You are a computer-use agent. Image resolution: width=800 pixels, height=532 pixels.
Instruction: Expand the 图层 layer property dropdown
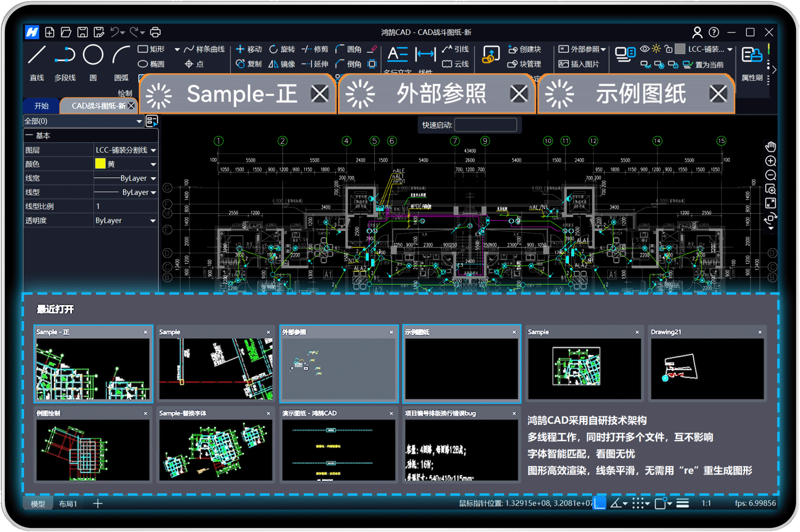(x=153, y=150)
